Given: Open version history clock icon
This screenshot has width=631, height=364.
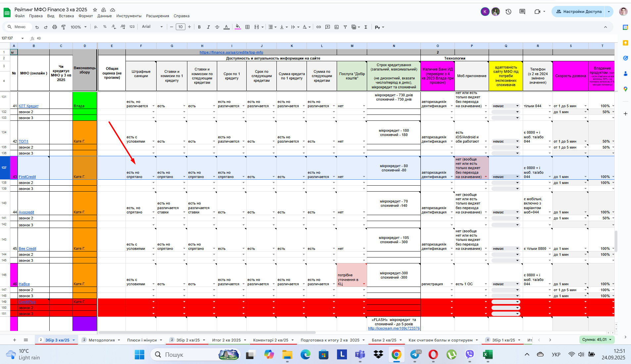Looking at the screenshot, I should 509,12.
